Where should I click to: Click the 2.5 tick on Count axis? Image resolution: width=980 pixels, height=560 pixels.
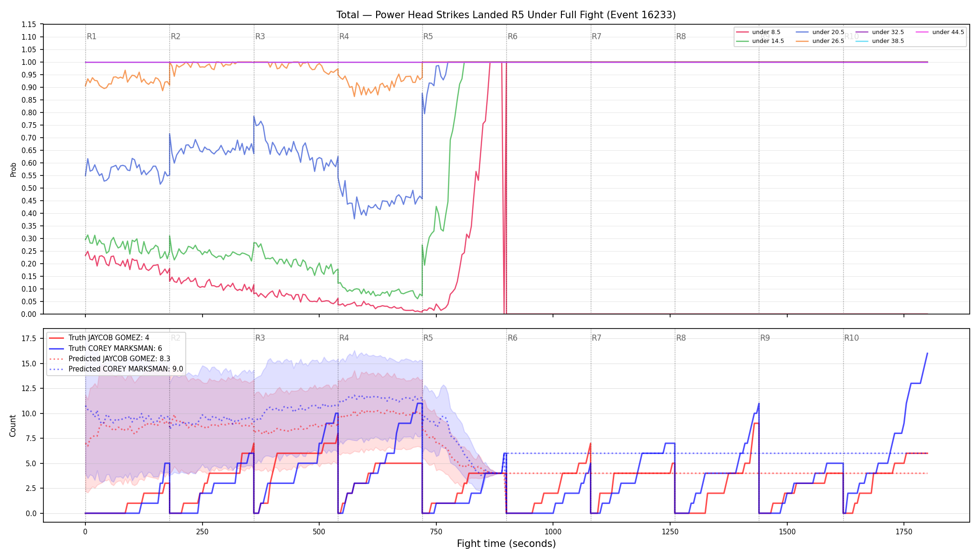tap(31, 488)
